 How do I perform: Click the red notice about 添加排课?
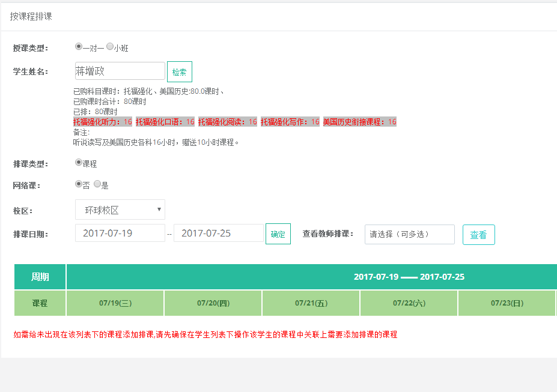pos(205,334)
